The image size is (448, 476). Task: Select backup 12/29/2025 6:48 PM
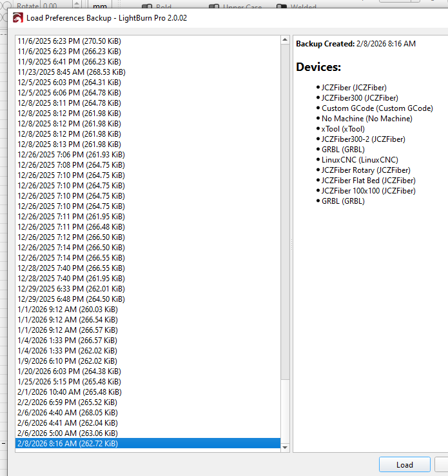pyautogui.click(x=148, y=299)
